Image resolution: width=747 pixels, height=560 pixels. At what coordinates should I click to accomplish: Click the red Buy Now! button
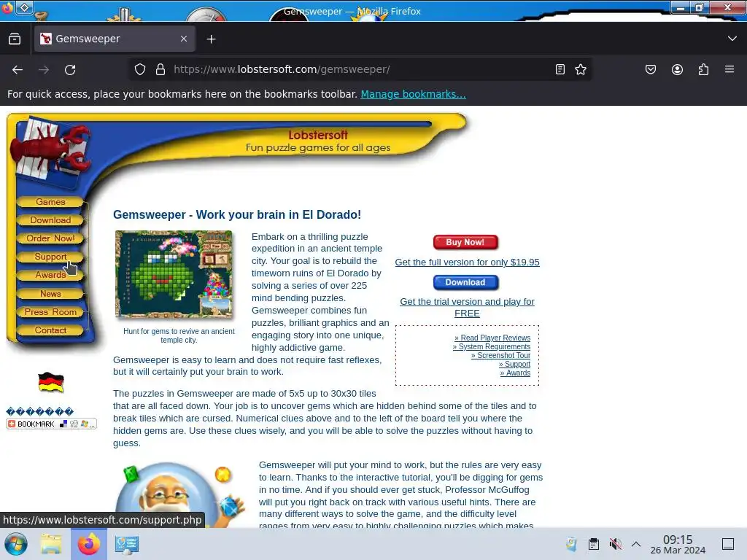(x=465, y=242)
